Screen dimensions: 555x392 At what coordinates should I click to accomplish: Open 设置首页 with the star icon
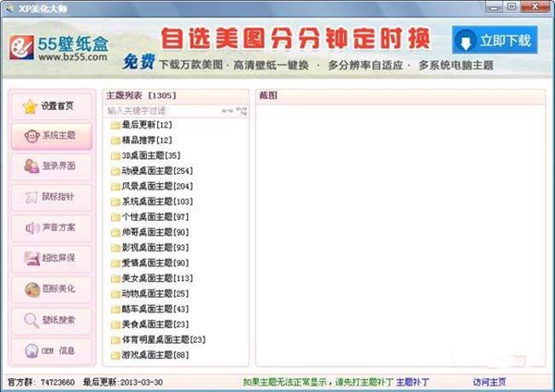(x=52, y=106)
